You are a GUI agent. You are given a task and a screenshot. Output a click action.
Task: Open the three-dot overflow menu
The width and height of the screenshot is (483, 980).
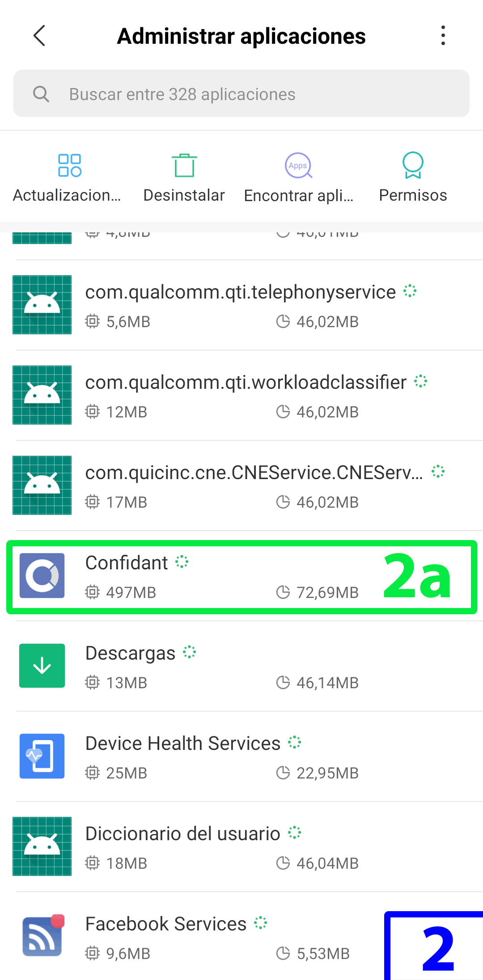(443, 36)
